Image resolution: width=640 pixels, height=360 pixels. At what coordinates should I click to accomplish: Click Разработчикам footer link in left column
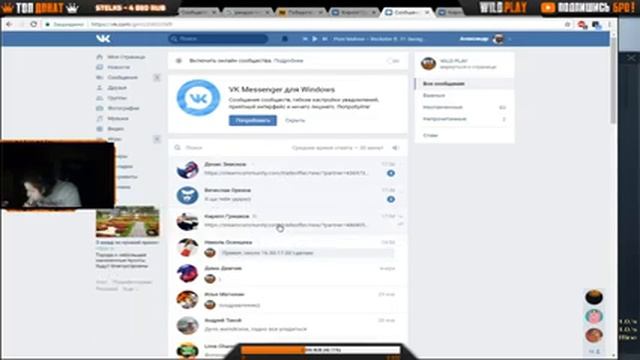coord(132,282)
